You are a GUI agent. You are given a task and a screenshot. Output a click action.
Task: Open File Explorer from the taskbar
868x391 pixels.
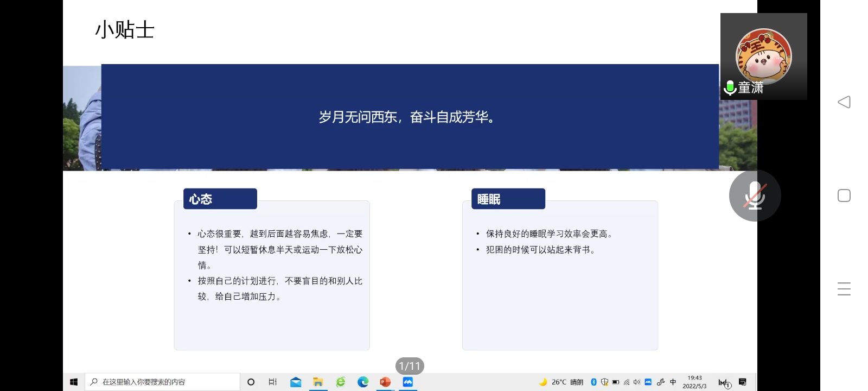(318, 382)
